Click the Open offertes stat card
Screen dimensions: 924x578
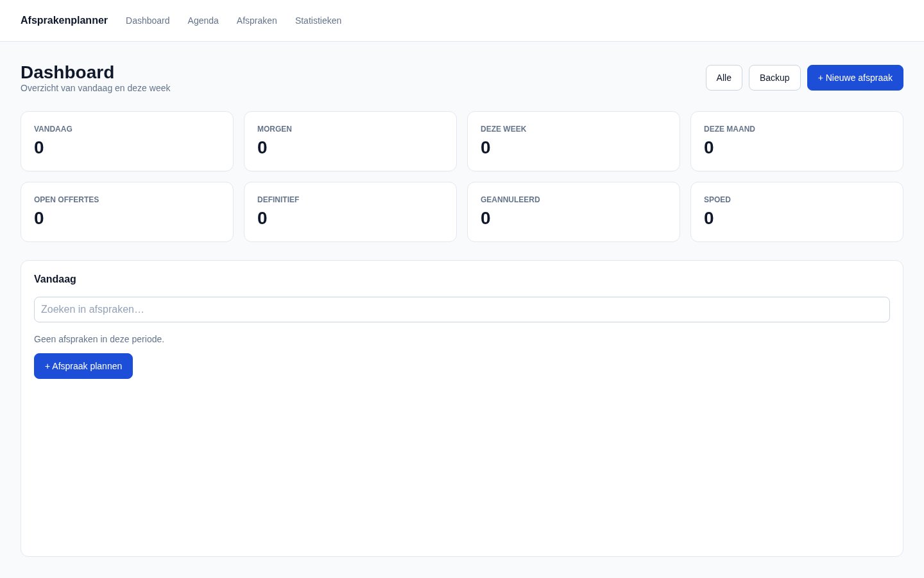pos(127,212)
